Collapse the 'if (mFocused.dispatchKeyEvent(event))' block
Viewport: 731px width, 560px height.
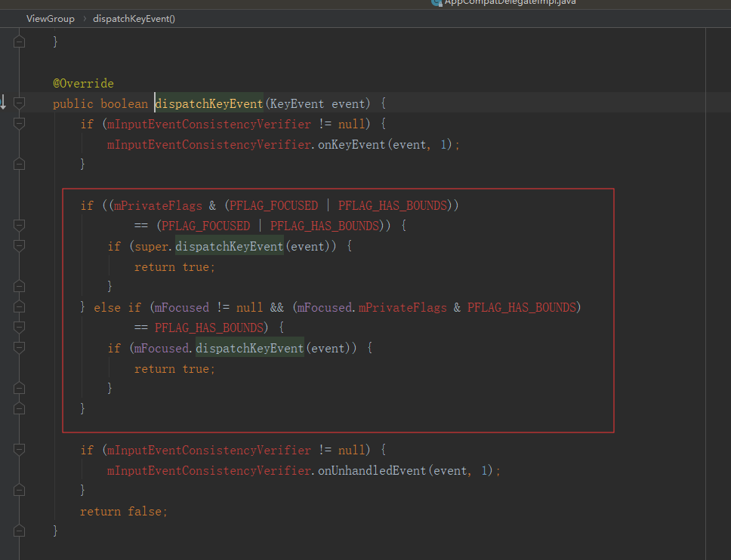(x=19, y=348)
